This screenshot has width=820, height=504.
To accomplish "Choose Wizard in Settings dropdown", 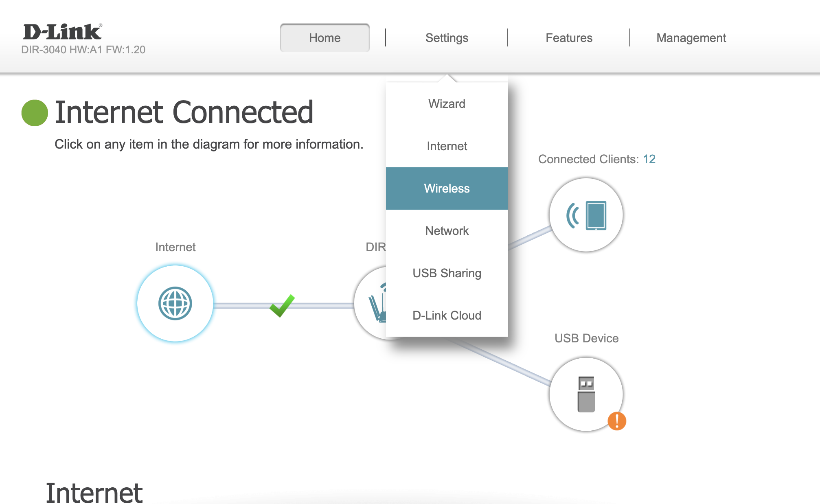I will (447, 104).
